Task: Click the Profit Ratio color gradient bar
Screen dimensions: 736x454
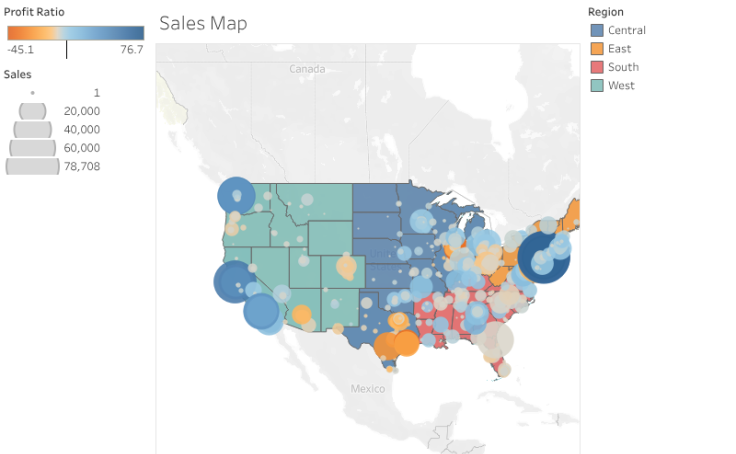Action: pos(75,33)
